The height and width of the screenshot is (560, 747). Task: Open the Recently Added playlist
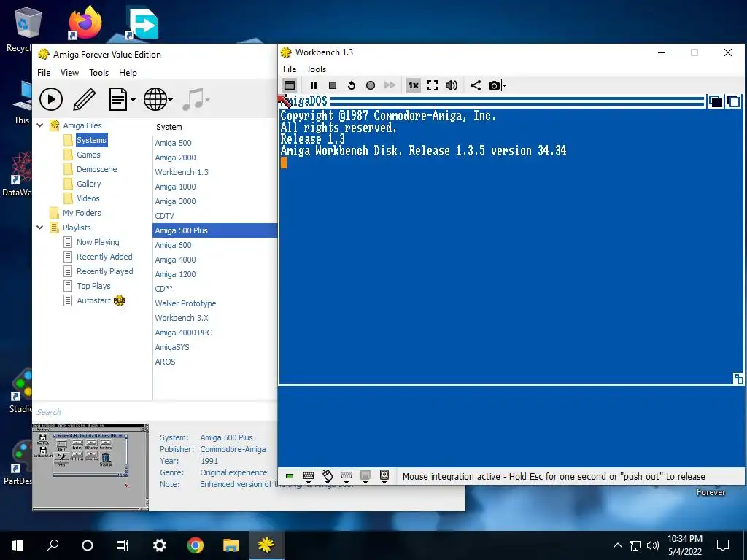[x=104, y=257]
